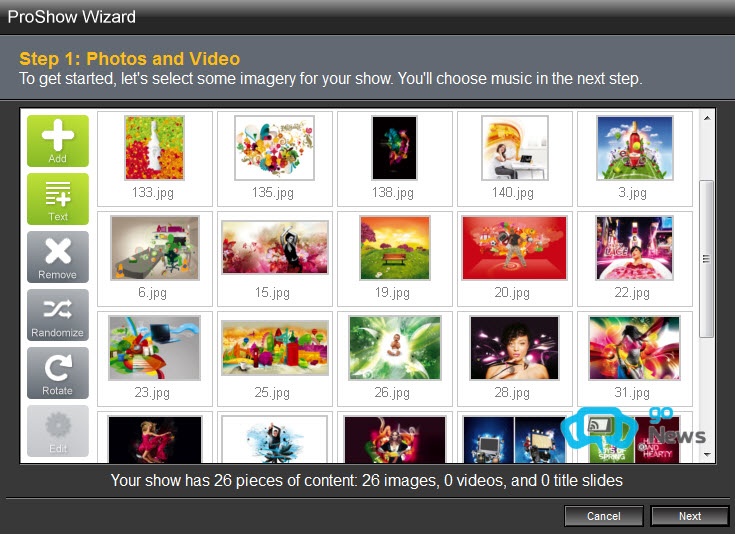Click the vertical scrollbar handle
This screenshot has width=735, height=534.
point(706,259)
